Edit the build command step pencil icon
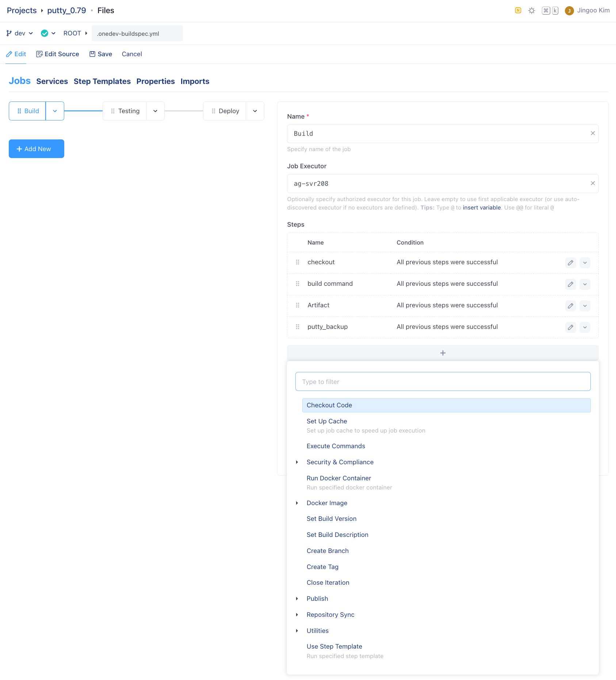Screen dimensions: 616x680 (x=570, y=284)
